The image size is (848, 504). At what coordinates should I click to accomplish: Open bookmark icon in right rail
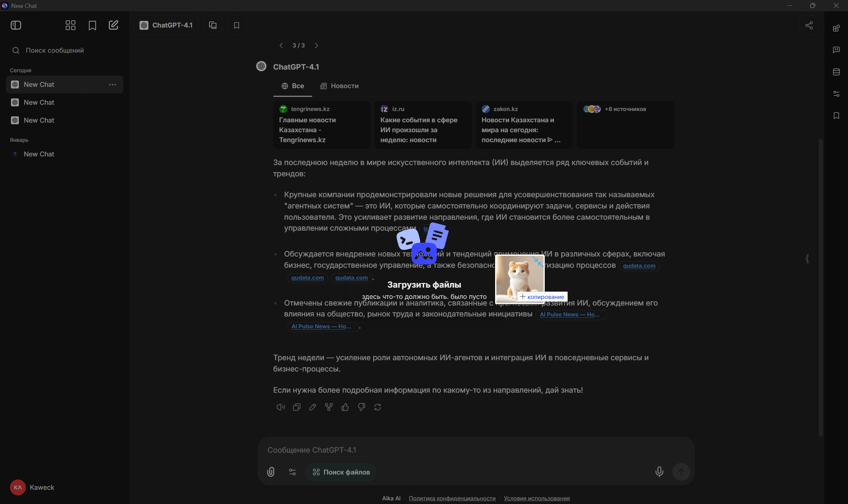[x=836, y=116]
